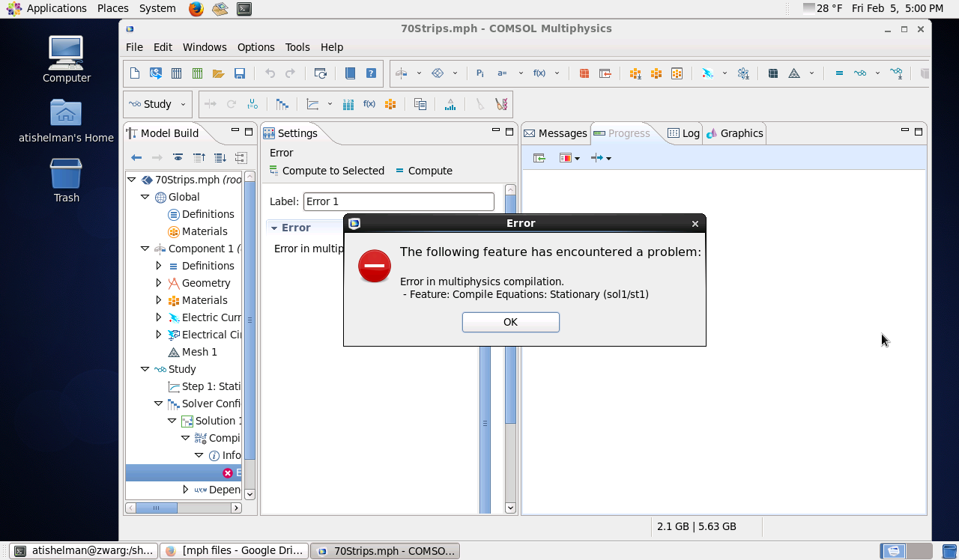Open the Trash desktop icon
The image size is (959, 560).
point(66,180)
